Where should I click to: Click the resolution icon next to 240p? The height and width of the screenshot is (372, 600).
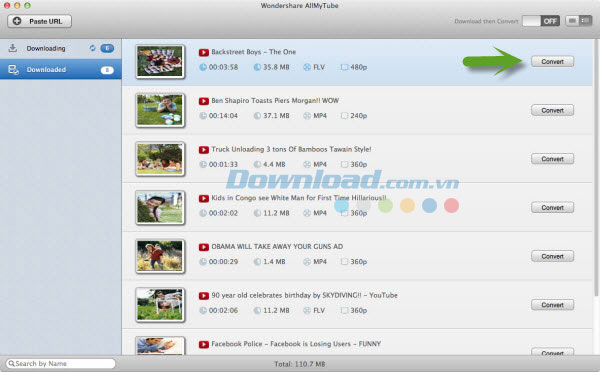tap(344, 116)
